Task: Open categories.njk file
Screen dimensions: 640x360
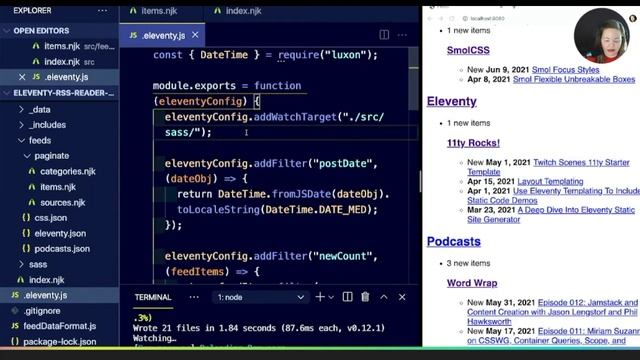Action: coord(62,171)
